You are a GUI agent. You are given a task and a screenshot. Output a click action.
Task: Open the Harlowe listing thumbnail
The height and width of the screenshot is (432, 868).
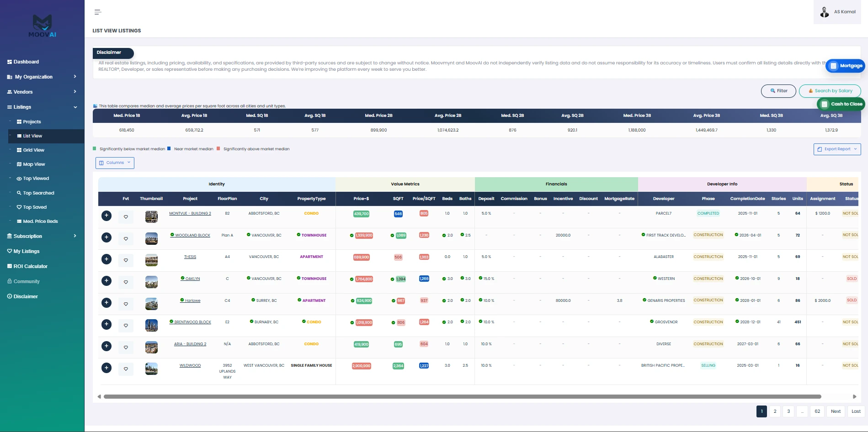click(x=151, y=304)
